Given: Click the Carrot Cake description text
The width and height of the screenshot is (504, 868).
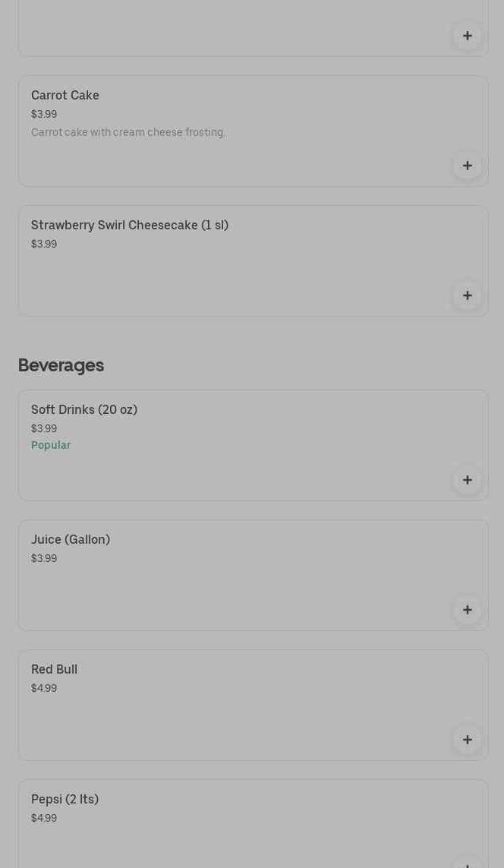Looking at the screenshot, I should [128, 132].
